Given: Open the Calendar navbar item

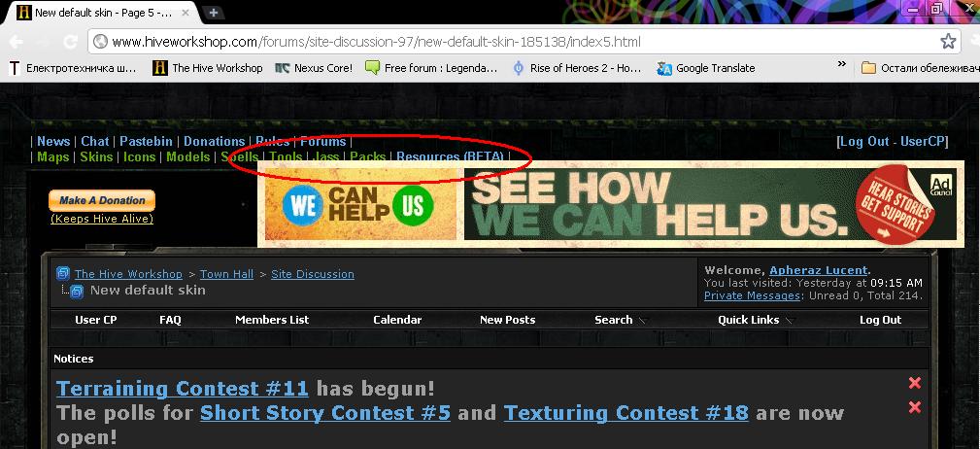Looking at the screenshot, I should tap(397, 320).
